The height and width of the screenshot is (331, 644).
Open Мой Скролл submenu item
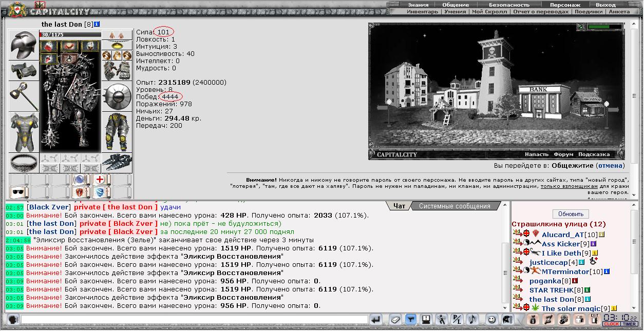[489, 11]
